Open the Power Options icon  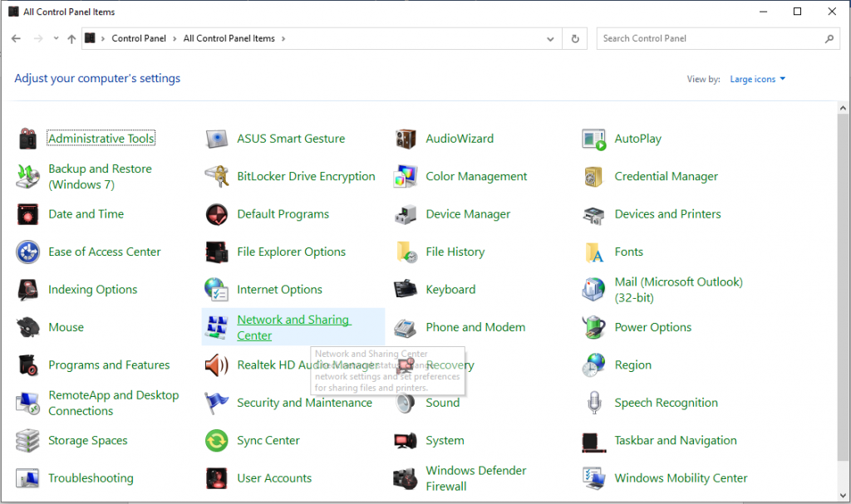click(x=594, y=327)
